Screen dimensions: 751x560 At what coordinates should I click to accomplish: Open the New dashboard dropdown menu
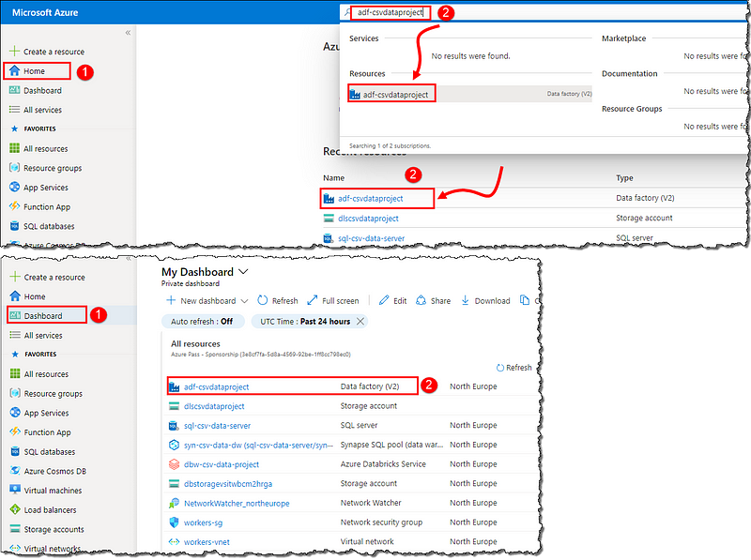(x=244, y=301)
